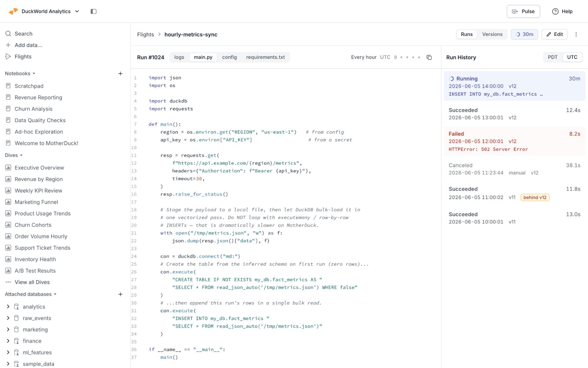Image resolution: width=588 pixels, height=368 pixels.
Task: Attach a database with plus icon
Action: (x=120, y=294)
